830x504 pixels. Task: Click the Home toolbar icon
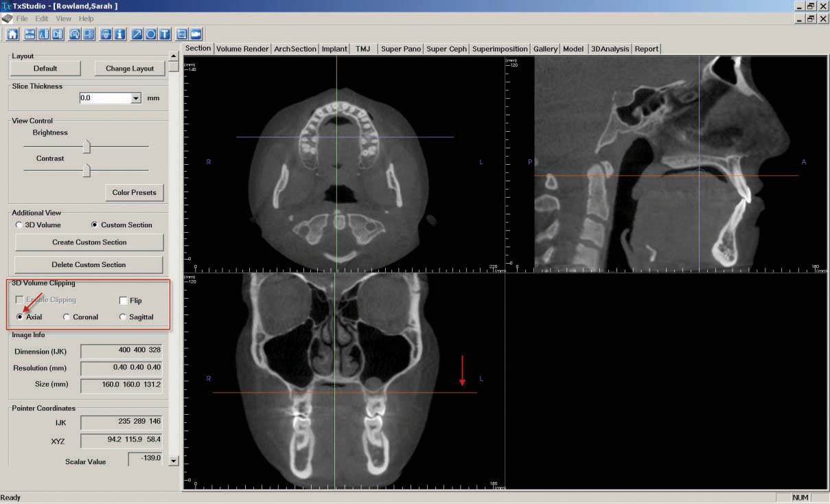click(x=12, y=34)
